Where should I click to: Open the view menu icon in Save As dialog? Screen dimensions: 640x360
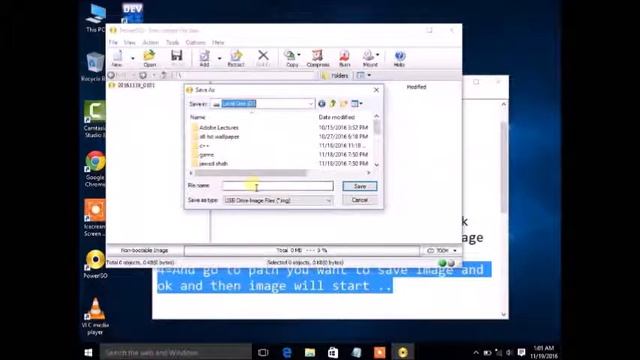(357, 104)
